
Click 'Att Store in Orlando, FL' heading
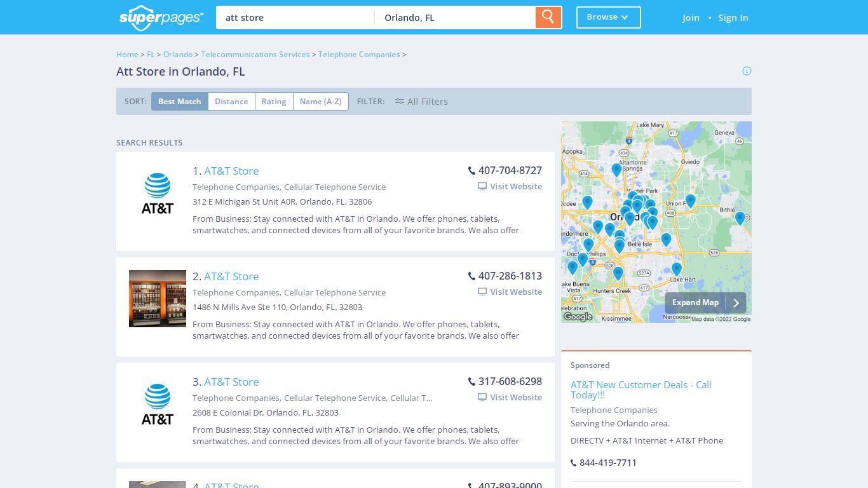[x=180, y=72]
